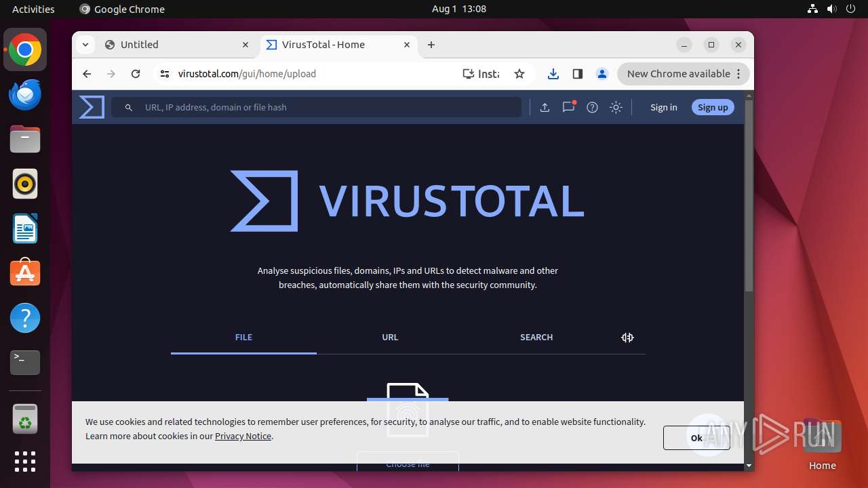Screen dimensions: 868x488
Task: Minimize the Chrome window
Action: coord(684,45)
